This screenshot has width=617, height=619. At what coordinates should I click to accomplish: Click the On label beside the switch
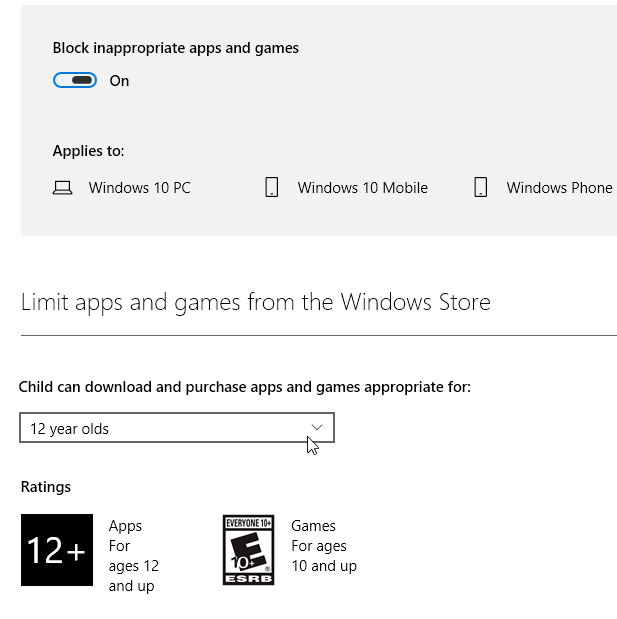(119, 81)
